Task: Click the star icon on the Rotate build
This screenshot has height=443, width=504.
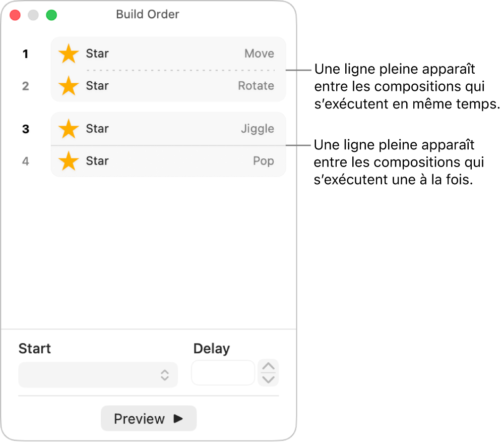Action: tap(68, 86)
